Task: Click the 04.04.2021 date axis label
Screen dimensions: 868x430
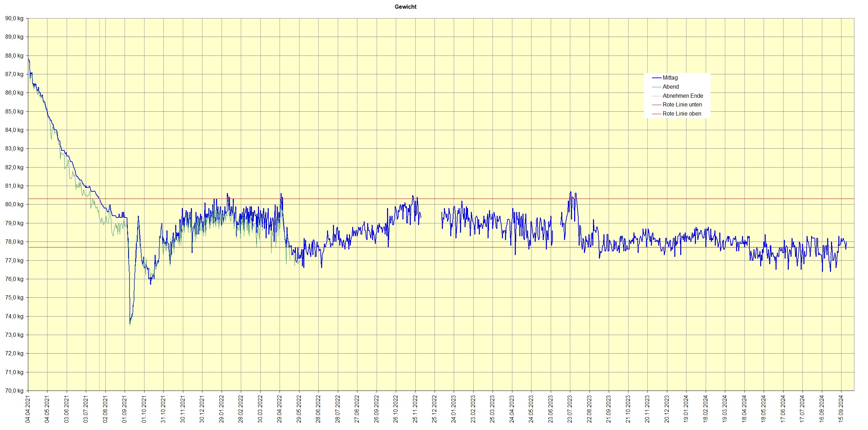Action: 28,409
